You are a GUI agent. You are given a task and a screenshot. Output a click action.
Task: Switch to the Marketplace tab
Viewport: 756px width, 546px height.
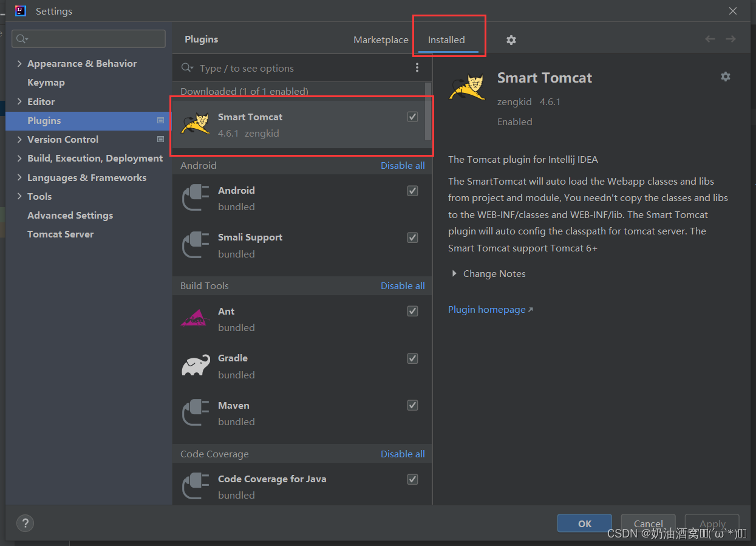tap(381, 39)
